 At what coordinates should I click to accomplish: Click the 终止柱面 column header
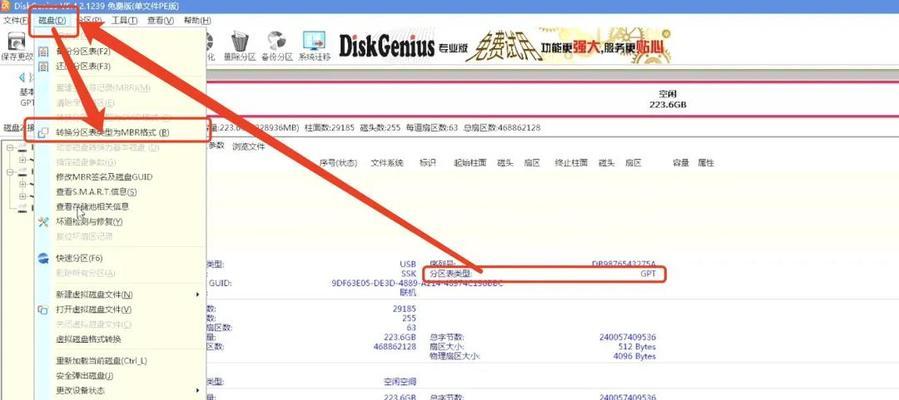pos(571,163)
